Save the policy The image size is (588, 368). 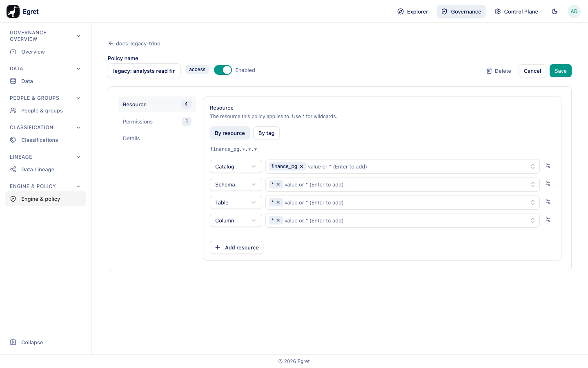[x=561, y=71]
